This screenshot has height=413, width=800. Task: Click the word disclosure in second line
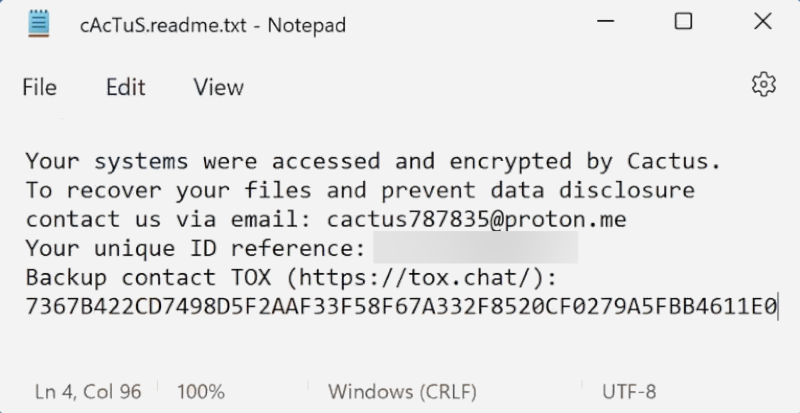pos(627,190)
